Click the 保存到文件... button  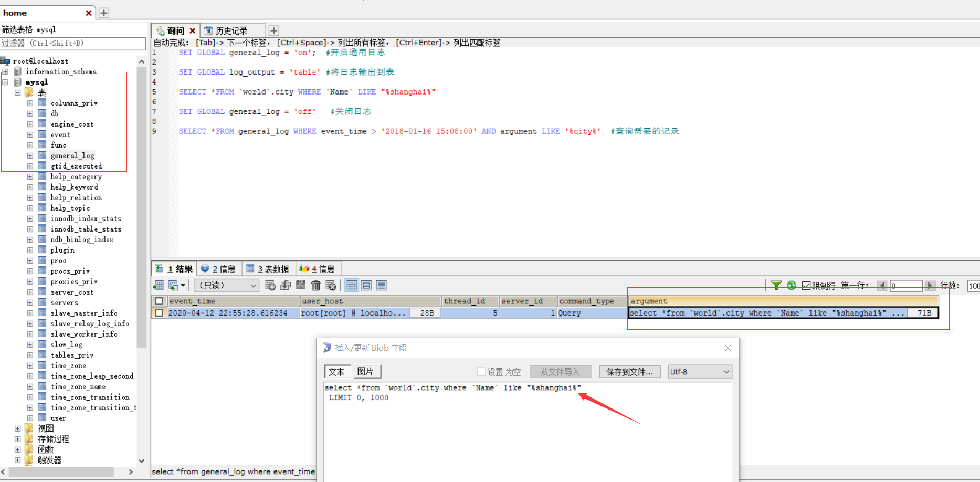tap(630, 371)
